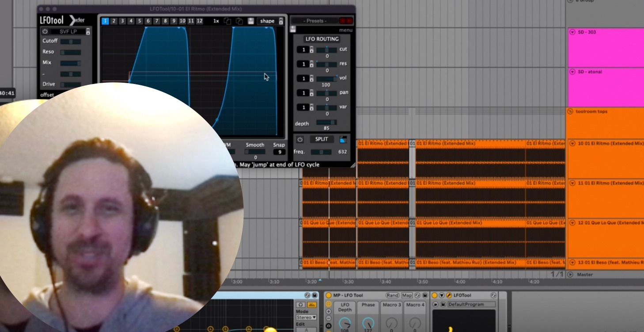The height and width of the screenshot is (332, 644).
Task: Click the vol routing amount slider
Action: [x=326, y=79]
